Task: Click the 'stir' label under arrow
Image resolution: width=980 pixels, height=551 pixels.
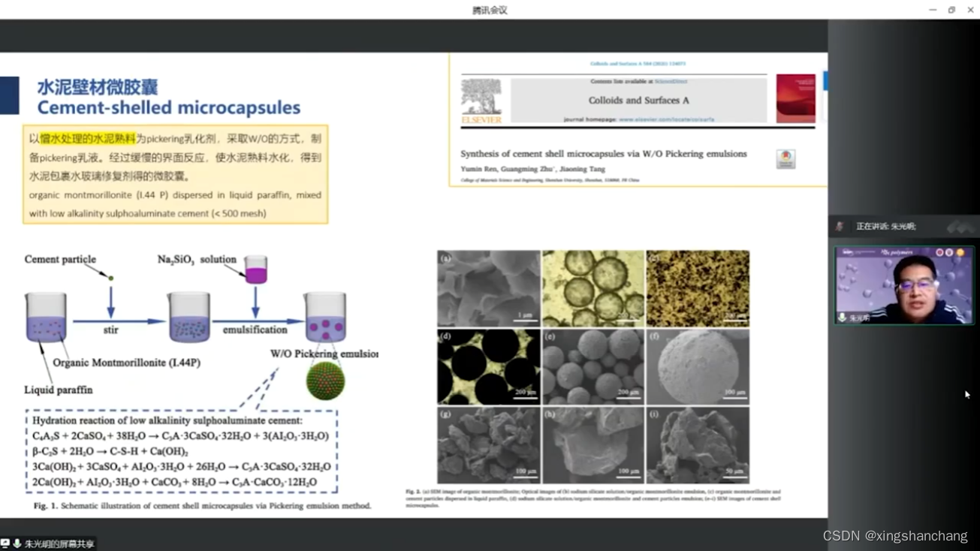Action: click(111, 330)
